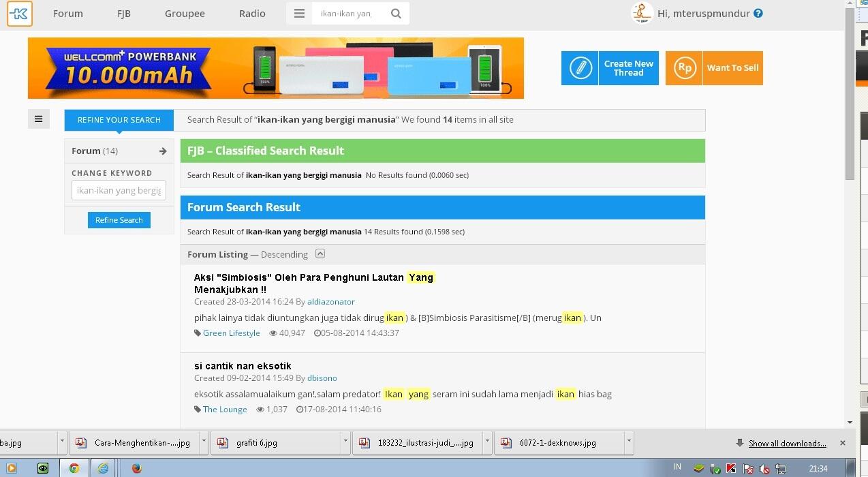This screenshot has width=868, height=477.
Task: Click the scrollbar down arrow
Action: tap(850, 422)
